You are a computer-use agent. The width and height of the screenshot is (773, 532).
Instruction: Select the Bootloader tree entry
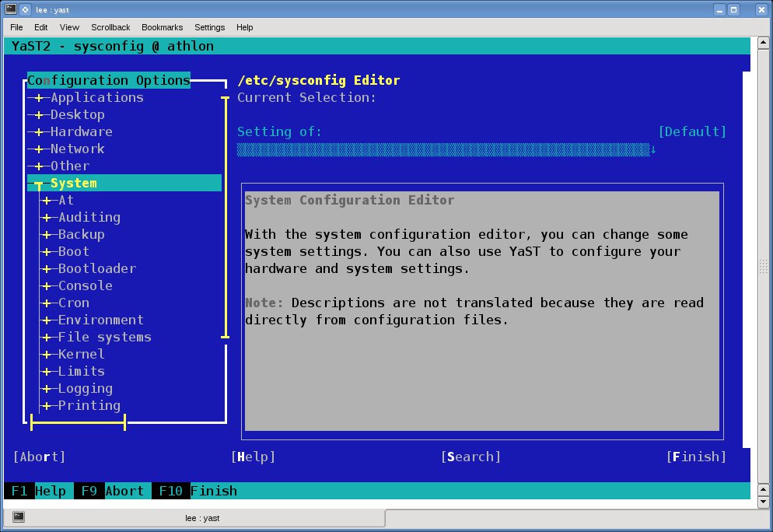coord(96,269)
